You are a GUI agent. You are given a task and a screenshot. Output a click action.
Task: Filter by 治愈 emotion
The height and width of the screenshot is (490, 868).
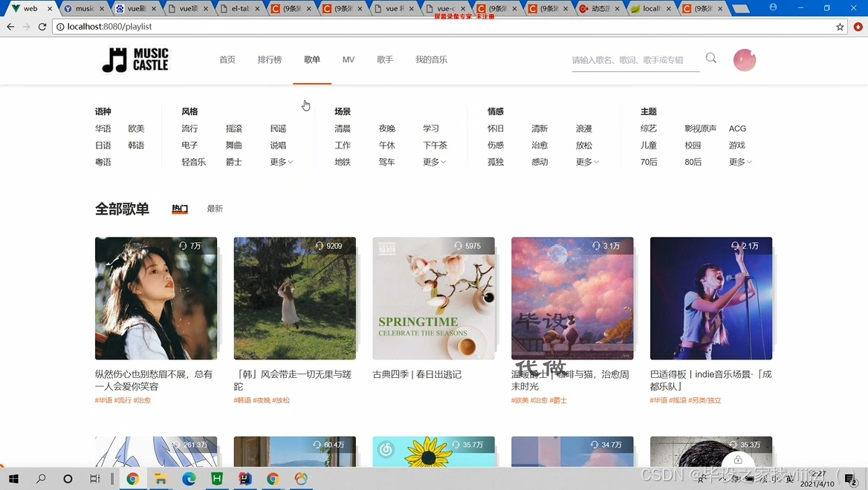click(540, 145)
